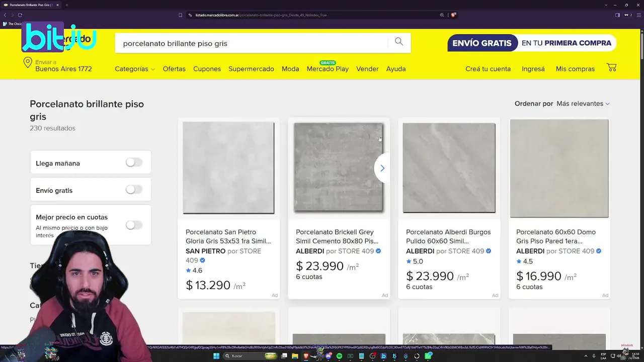Open Task View from the taskbar
The height and width of the screenshot is (362, 644).
284,356
